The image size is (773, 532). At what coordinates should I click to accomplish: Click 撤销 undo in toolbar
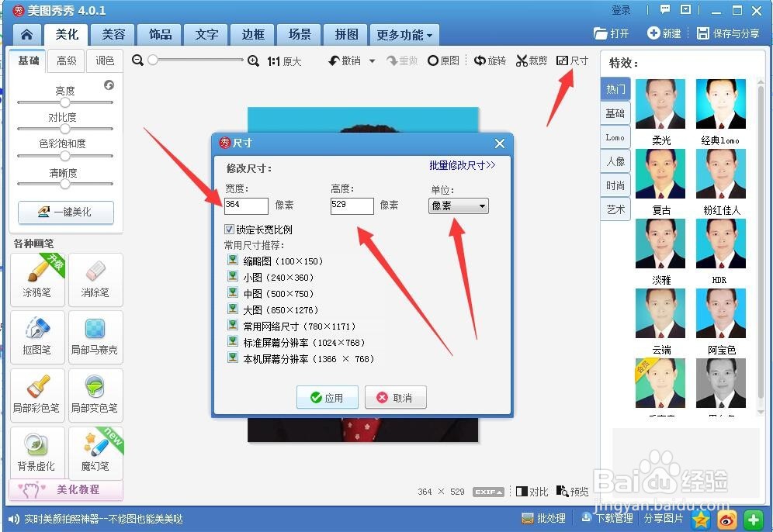click(x=345, y=60)
